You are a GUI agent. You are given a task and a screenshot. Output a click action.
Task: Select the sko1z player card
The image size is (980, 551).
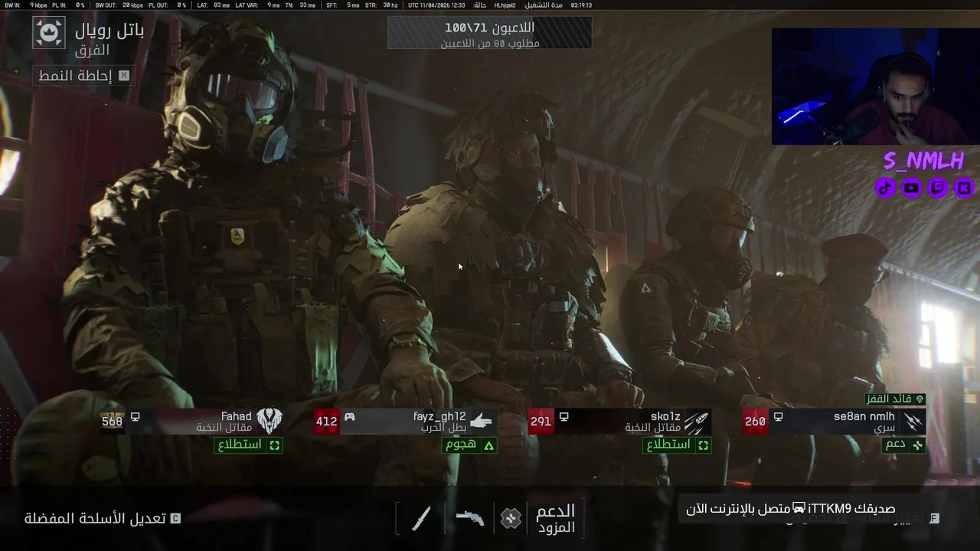click(620, 421)
